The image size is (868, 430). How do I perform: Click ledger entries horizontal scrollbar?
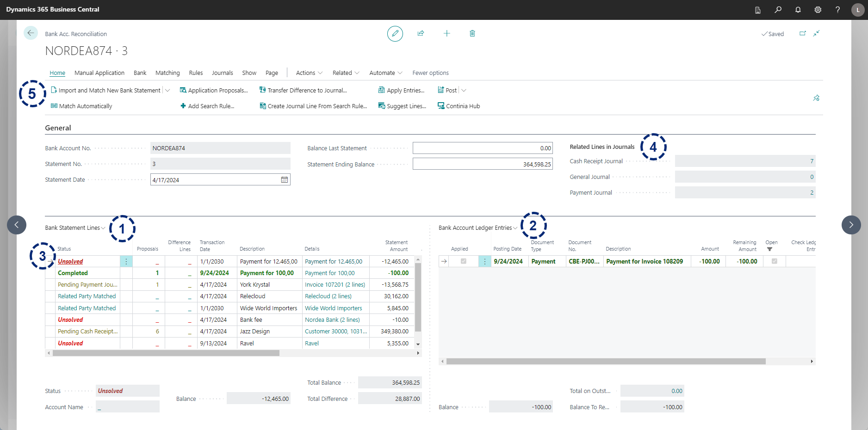[x=606, y=362]
